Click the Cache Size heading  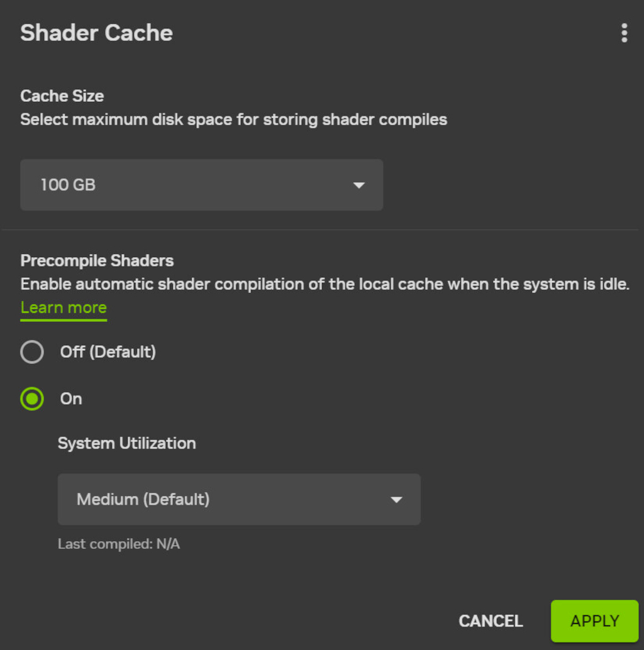[62, 96]
